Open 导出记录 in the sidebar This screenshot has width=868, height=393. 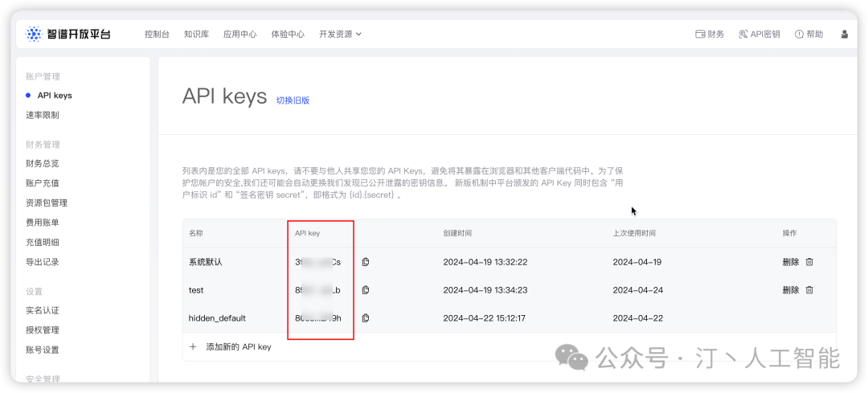tap(42, 262)
